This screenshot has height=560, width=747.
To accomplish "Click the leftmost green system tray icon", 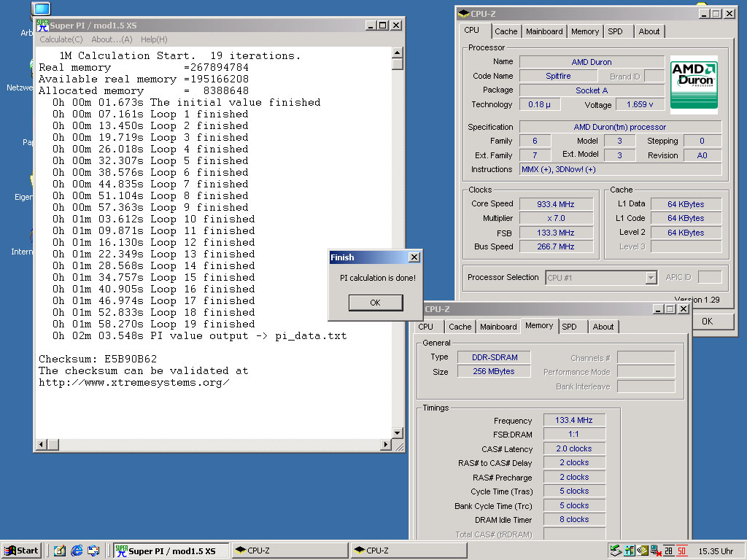I will coord(616,551).
